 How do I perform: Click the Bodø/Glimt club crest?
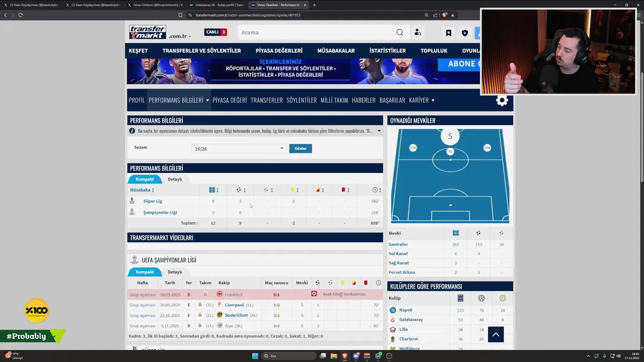pos(219,315)
